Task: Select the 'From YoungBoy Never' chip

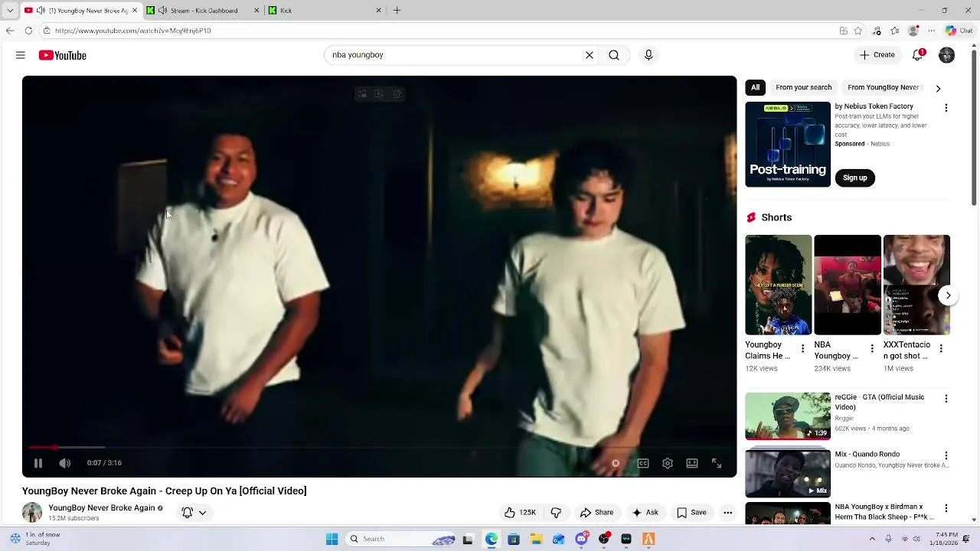Action: coord(883,87)
